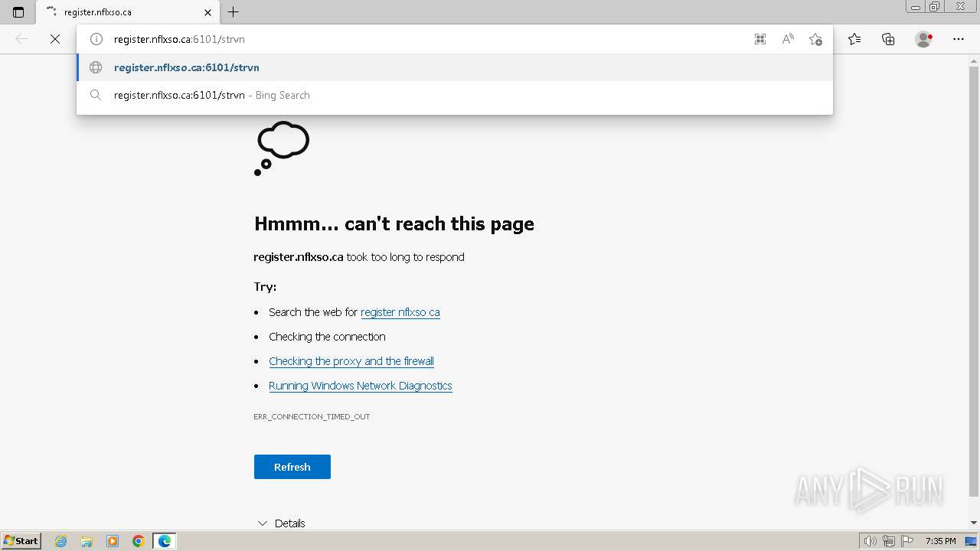Launch 'Running Windows Network Diagnostics' link
The height and width of the screenshot is (551, 980).
(361, 386)
